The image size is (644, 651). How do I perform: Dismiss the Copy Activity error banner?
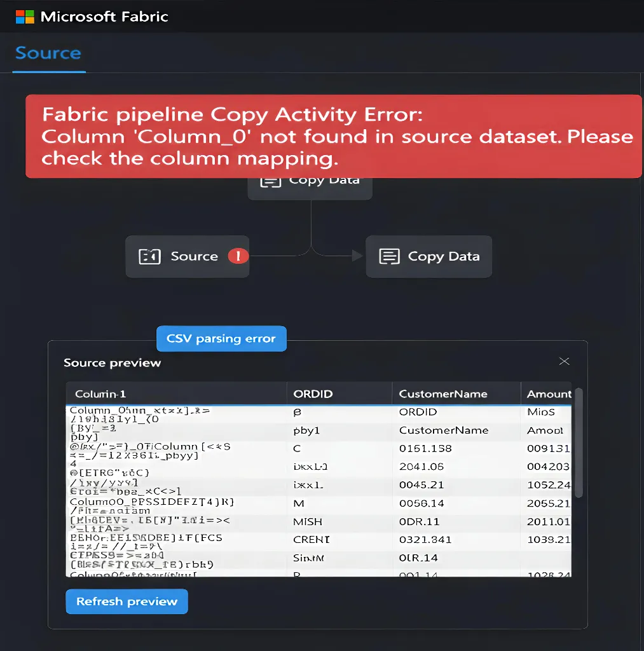334,135
